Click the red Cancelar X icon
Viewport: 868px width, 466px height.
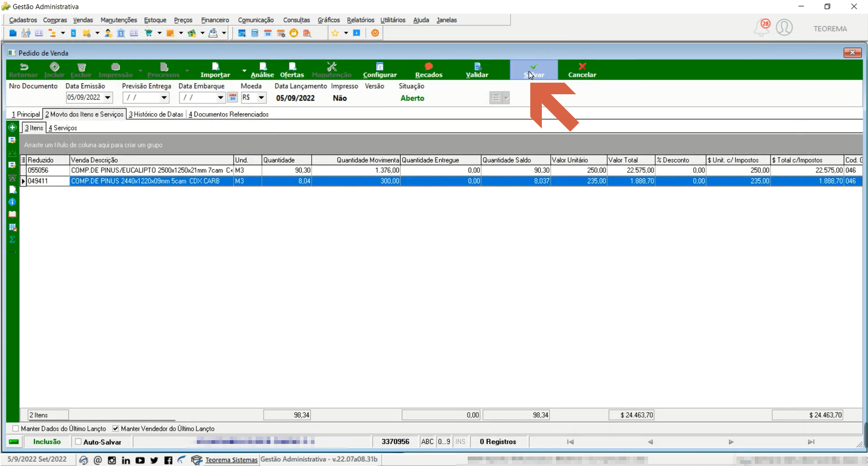(582, 66)
